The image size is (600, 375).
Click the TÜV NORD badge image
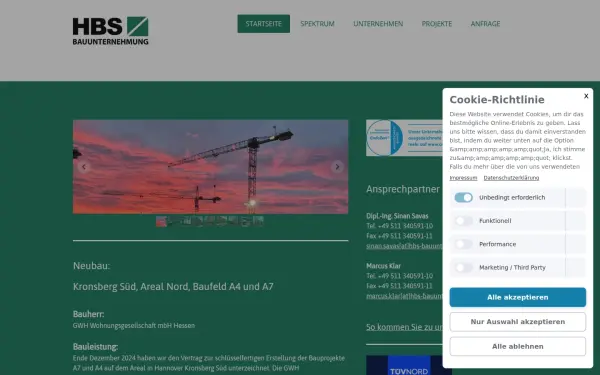409,365
